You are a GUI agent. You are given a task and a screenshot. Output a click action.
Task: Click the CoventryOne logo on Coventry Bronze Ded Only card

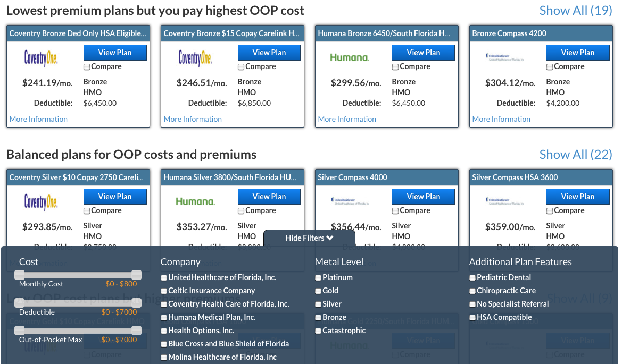coord(41,58)
